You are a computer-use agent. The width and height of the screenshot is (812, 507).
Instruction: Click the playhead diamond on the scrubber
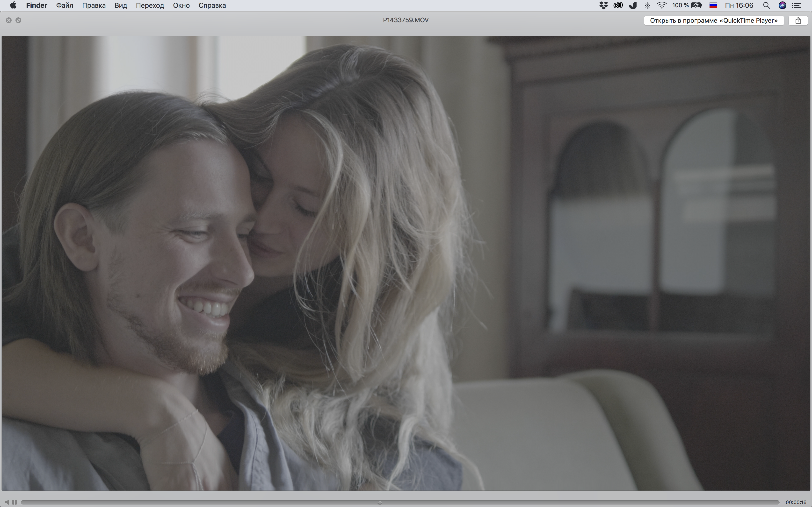pyautogui.click(x=379, y=502)
